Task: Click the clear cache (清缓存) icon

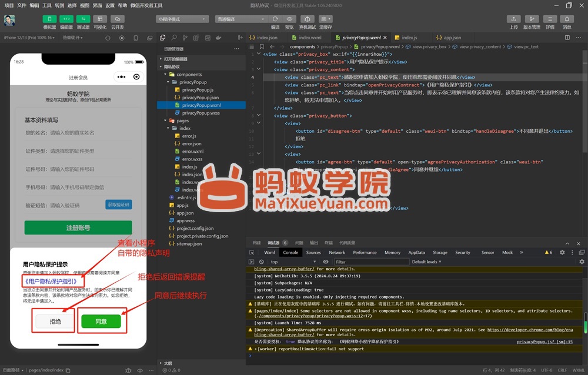Action: tap(325, 19)
